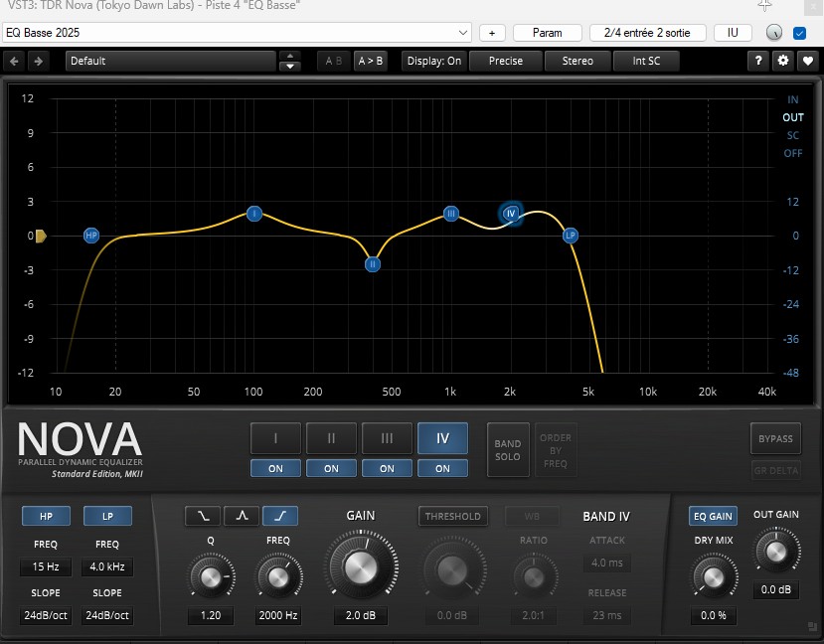Open the EQ Basse 2025 preset dropdown
Screen dimensions: 824x644
click(x=237, y=33)
